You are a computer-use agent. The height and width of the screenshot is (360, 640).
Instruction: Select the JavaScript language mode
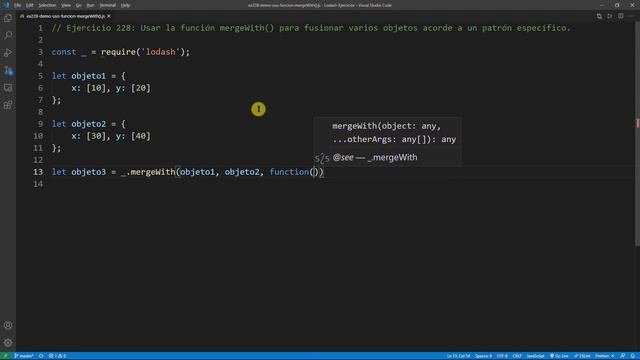[x=536, y=356]
